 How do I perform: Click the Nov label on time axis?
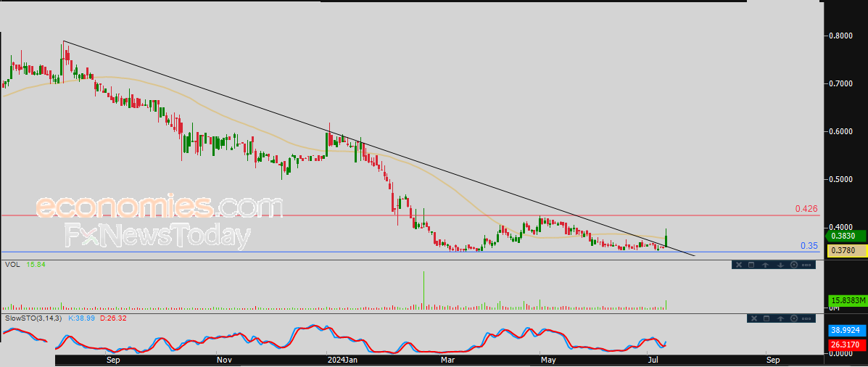(223, 360)
